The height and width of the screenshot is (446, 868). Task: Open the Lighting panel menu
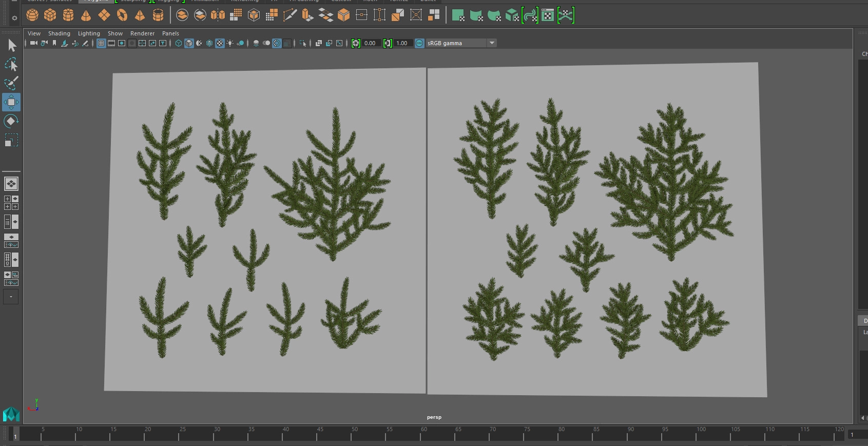89,33
